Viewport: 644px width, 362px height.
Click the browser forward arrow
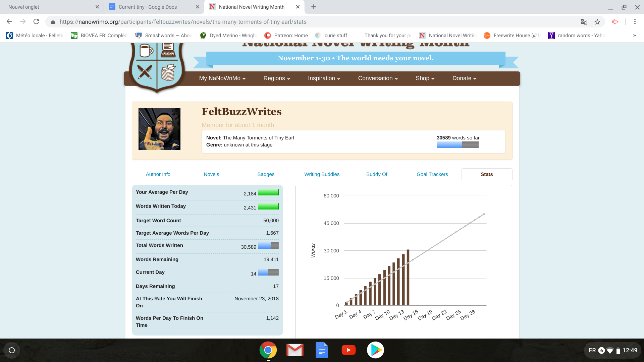pyautogui.click(x=23, y=22)
